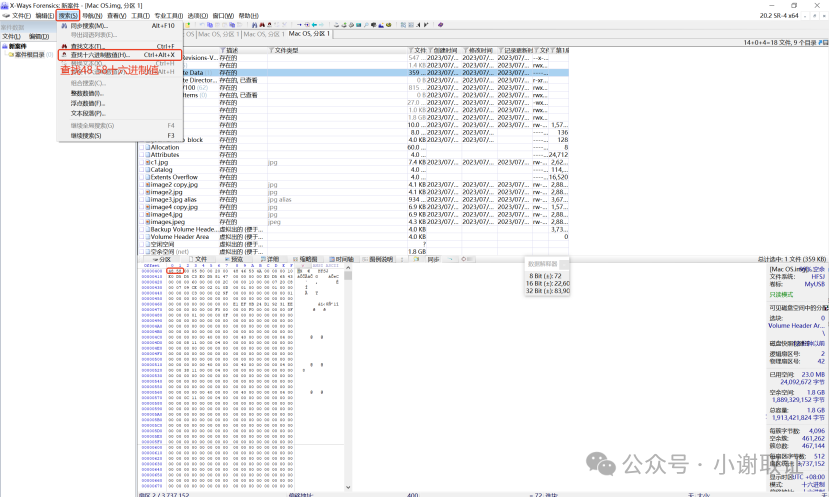Click the 只读模式 label in info panel
This screenshot has width=830, height=497.
click(x=781, y=294)
